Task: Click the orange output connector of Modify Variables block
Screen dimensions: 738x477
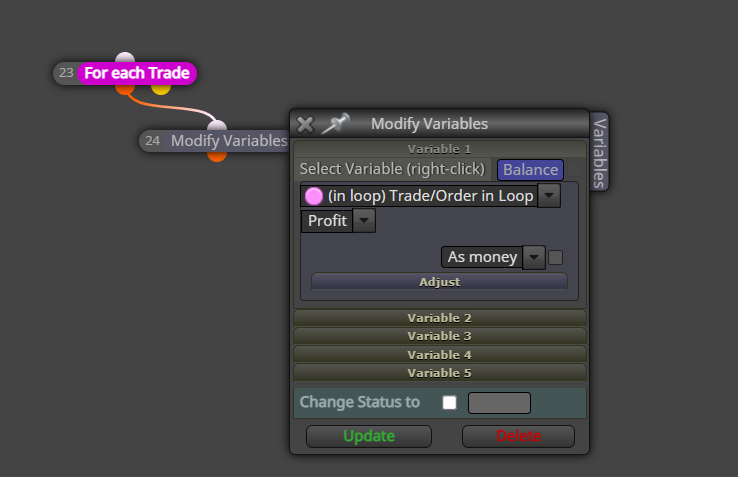Action: [217, 156]
